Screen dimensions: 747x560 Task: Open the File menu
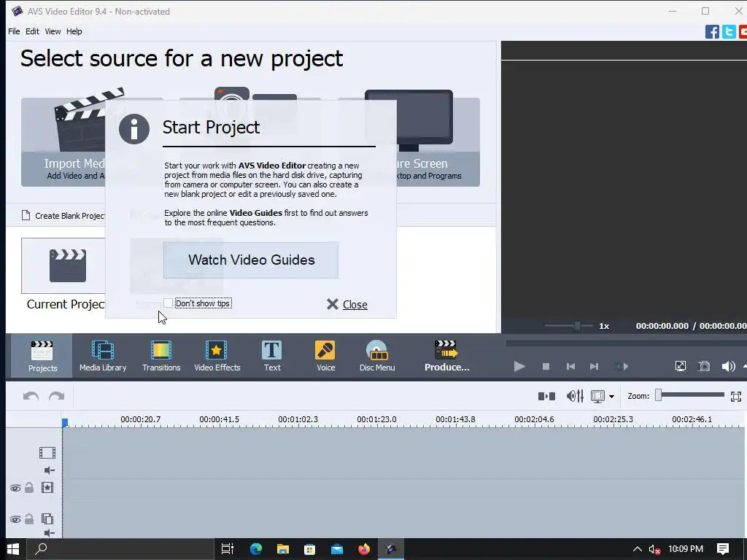click(14, 31)
